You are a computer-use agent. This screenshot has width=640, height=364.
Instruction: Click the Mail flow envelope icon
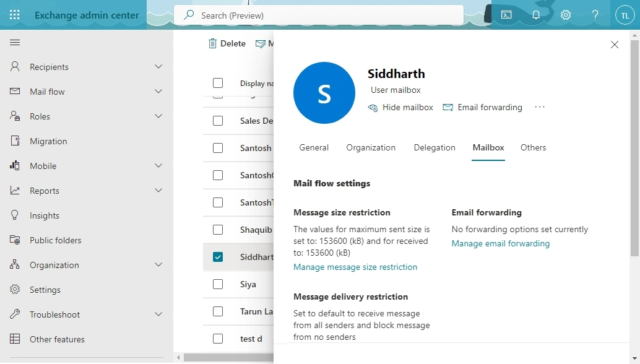tap(15, 91)
